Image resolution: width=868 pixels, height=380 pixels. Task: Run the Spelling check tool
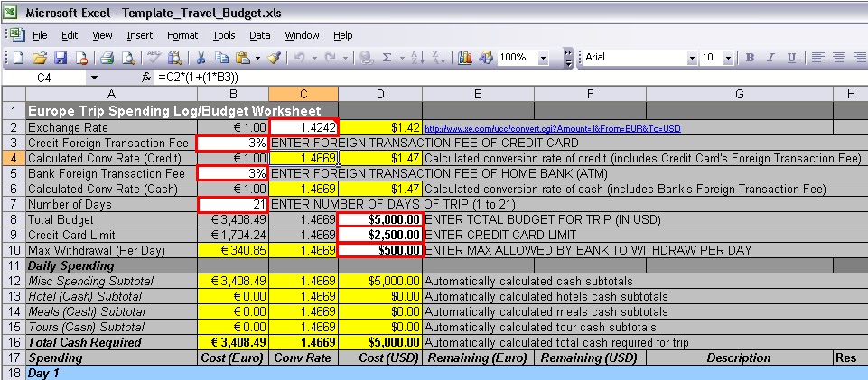coord(154,58)
